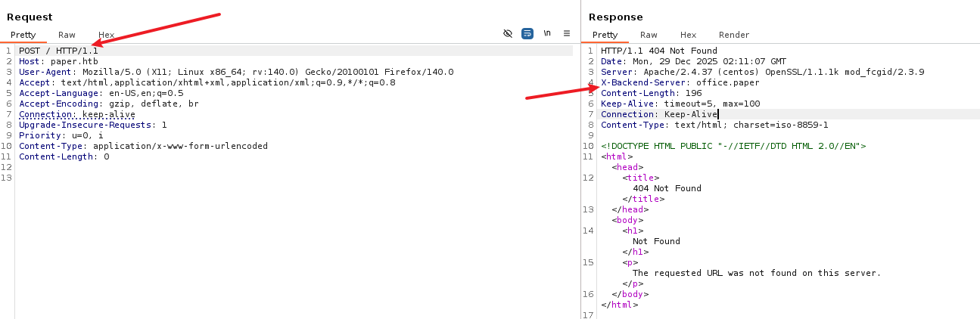Click the POST / HTTP/1.1 request line

[58, 51]
